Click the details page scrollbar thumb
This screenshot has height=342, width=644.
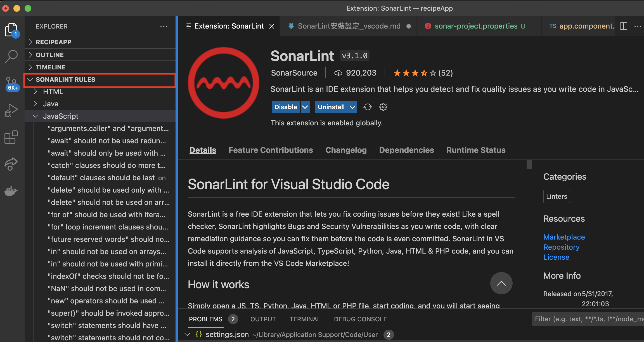tap(529, 165)
